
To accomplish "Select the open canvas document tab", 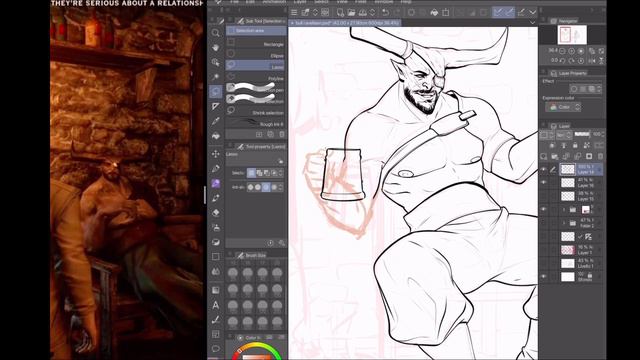I will pos(345,23).
